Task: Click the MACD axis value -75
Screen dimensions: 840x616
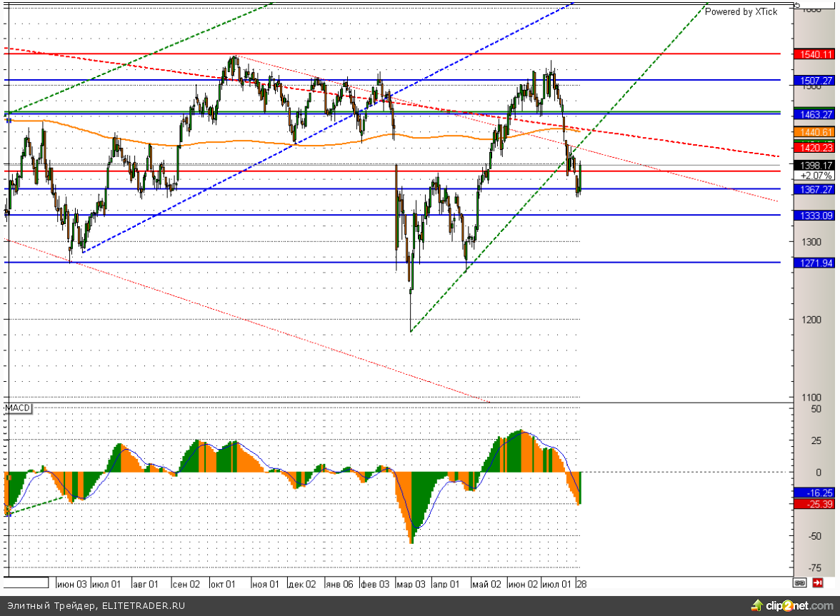Action: coord(814,568)
